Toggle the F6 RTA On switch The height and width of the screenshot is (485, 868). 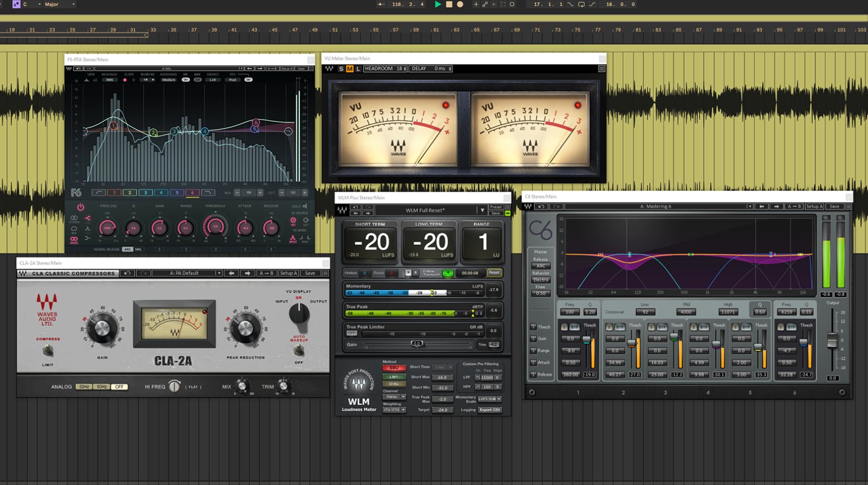point(248,80)
